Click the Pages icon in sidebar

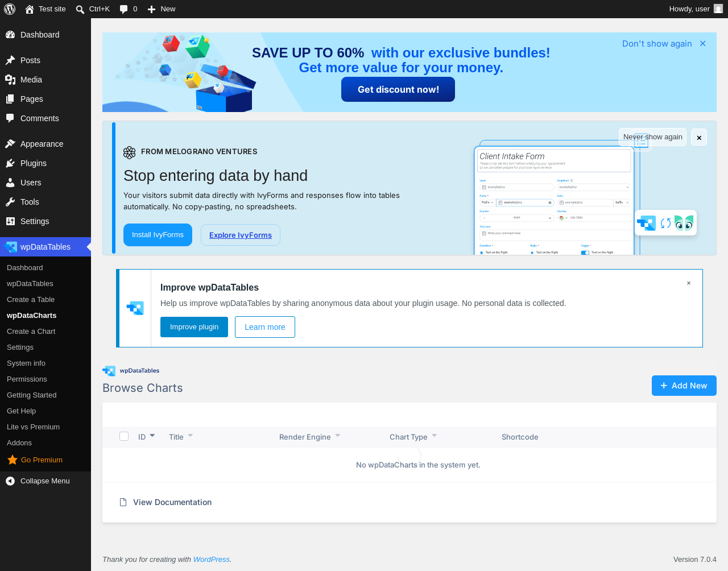[10, 99]
